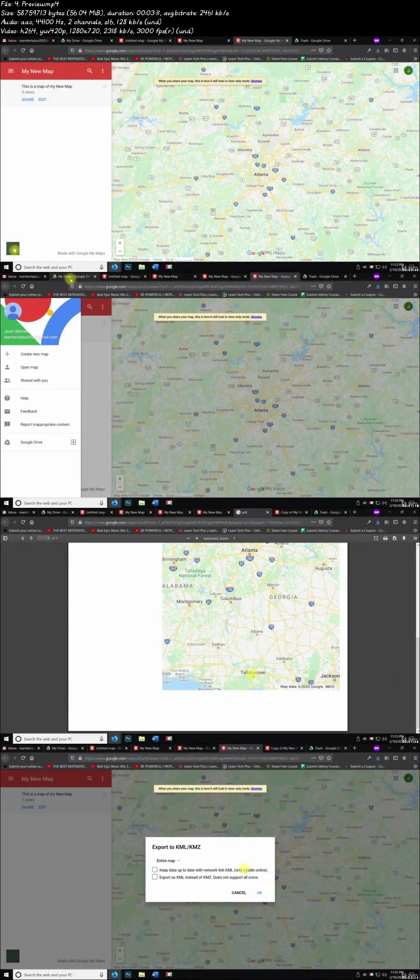Go to the browser home page in top frame

tap(32, 50)
